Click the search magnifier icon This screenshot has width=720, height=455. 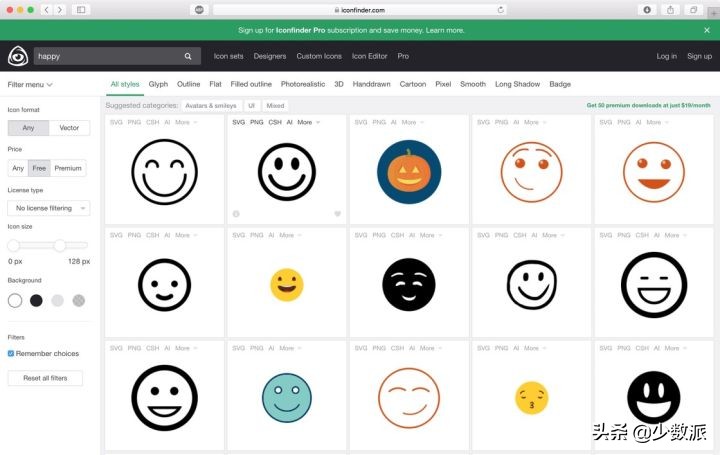(x=188, y=57)
